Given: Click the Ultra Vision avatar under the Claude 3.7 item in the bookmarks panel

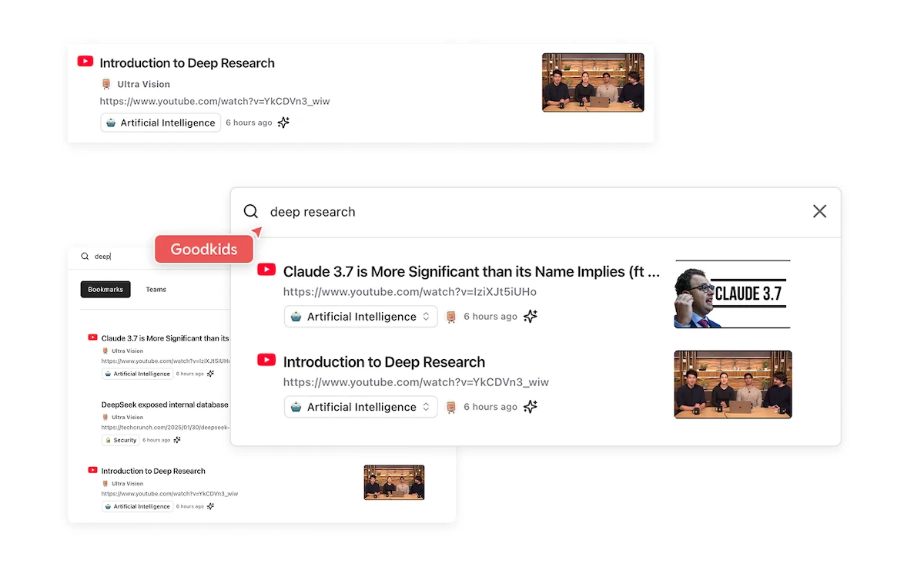Looking at the screenshot, I should [x=105, y=351].
